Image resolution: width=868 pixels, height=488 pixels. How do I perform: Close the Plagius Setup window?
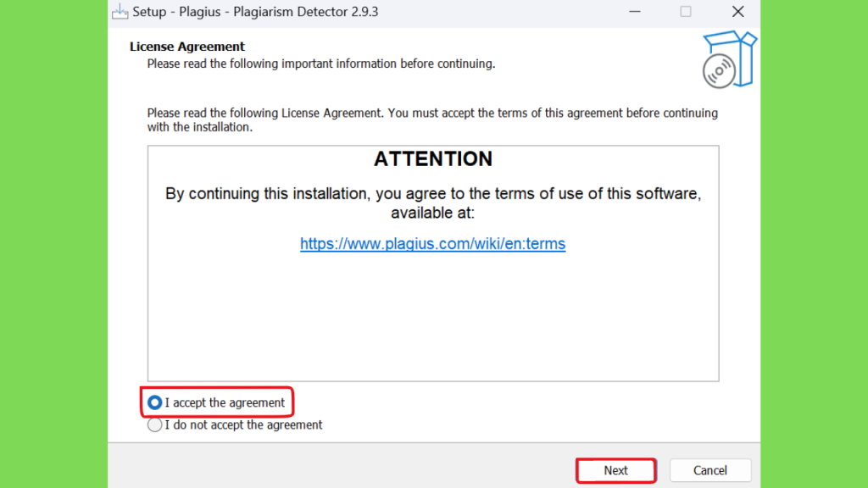(737, 12)
